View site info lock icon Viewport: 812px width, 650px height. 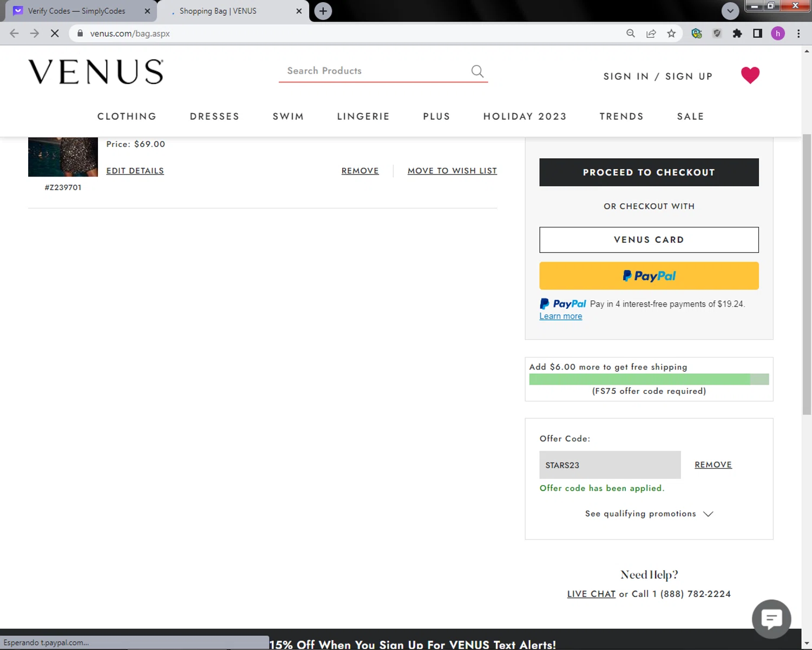(x=80, y=34)
